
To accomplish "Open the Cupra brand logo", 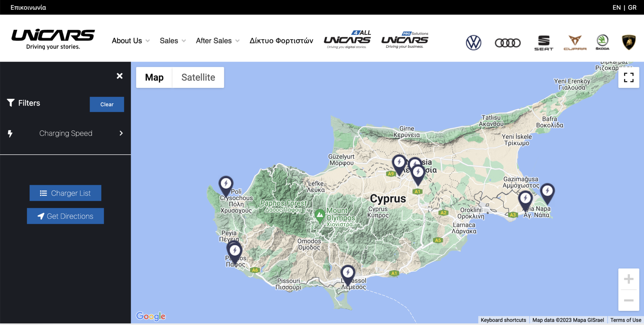I will click(575, 43).
